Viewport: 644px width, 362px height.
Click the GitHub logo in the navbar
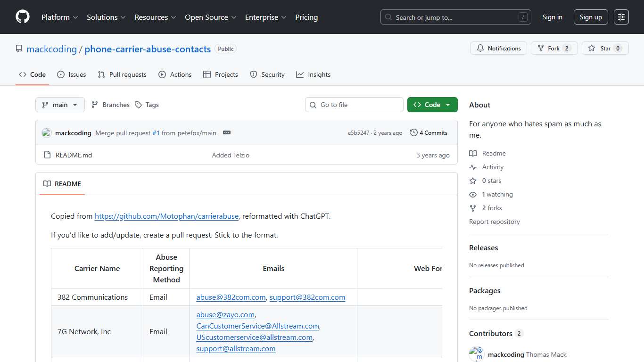[22, 17]
